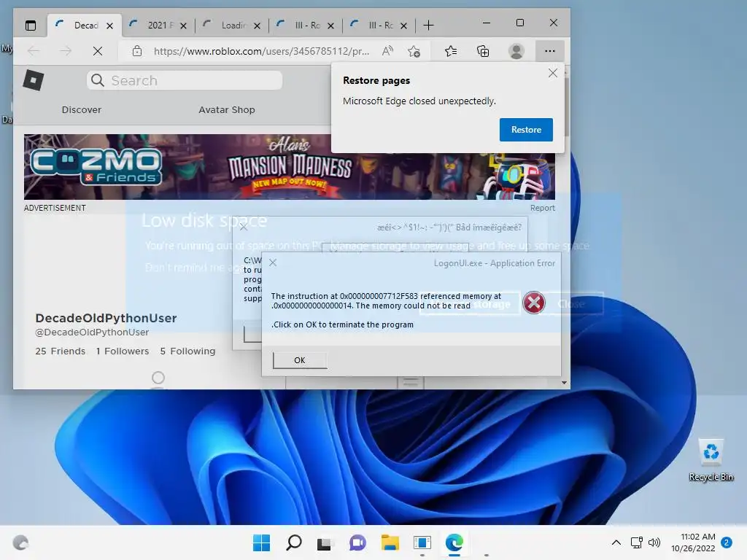Open volume control in system tray

pos(654,542)
